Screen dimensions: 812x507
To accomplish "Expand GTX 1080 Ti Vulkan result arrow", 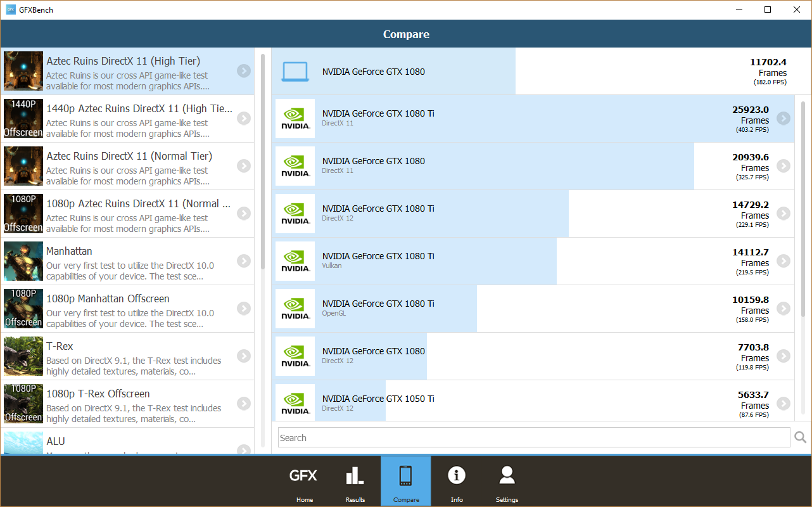I will [783, 261].
